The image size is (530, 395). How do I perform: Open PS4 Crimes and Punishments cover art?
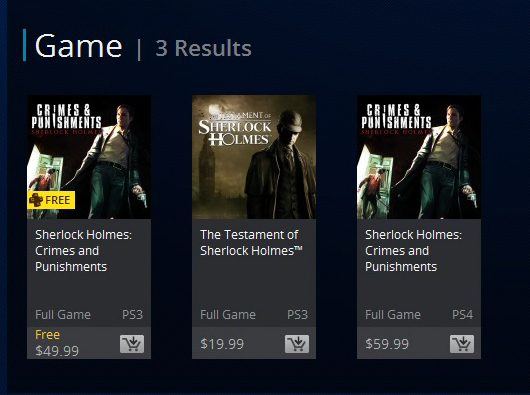419,157
